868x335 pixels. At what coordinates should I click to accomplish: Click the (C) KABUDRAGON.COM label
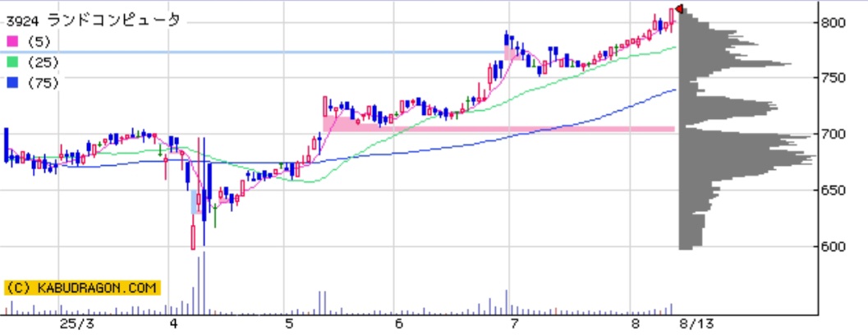[x=82, y=288]
